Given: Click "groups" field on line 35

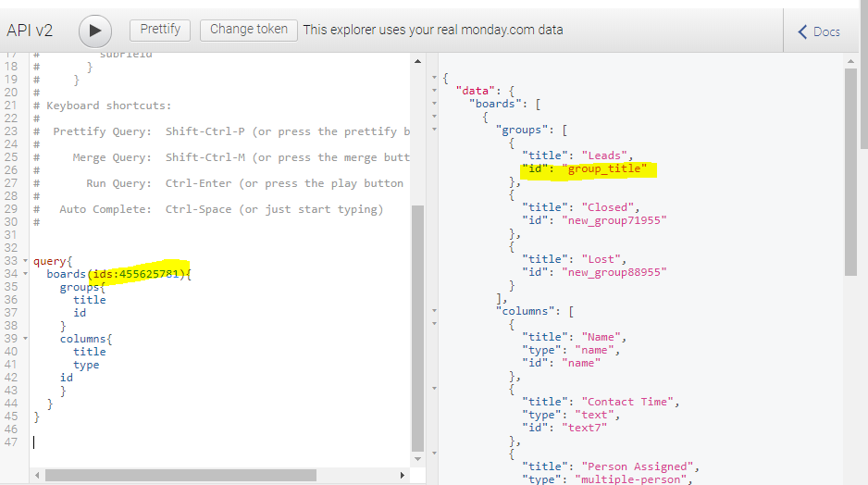Looking at the screenshot, I should click(x=80, y=287).
